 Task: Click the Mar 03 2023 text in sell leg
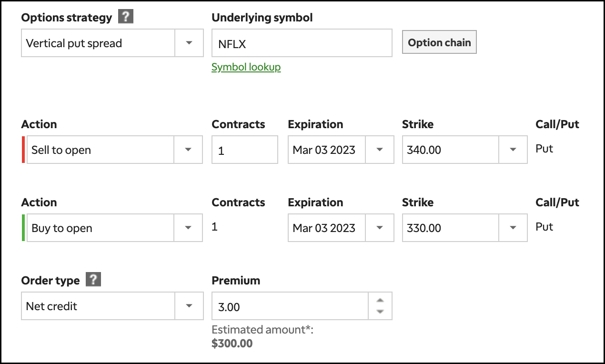(324, 150)
